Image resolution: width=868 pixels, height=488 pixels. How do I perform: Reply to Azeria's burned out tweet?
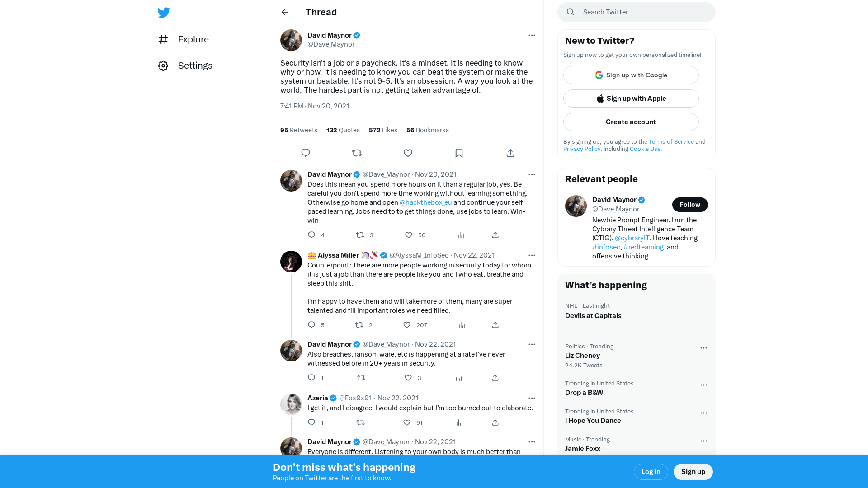pyautogui.click(x=311, y=422)
